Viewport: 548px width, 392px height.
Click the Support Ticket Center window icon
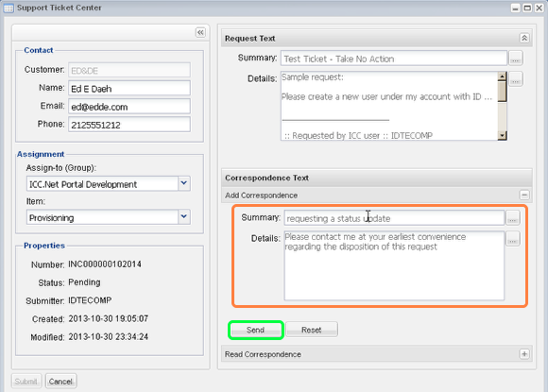pos(9,8)
